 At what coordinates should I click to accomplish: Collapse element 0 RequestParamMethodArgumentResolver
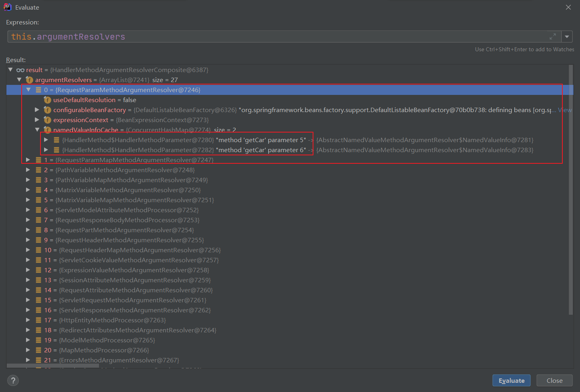pos(28,90)
